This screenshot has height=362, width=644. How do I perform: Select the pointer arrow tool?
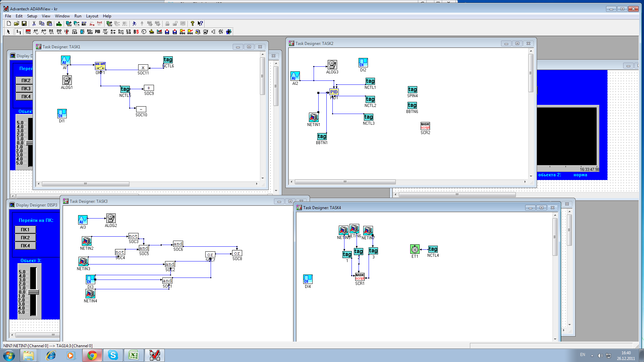coord(9,32)
